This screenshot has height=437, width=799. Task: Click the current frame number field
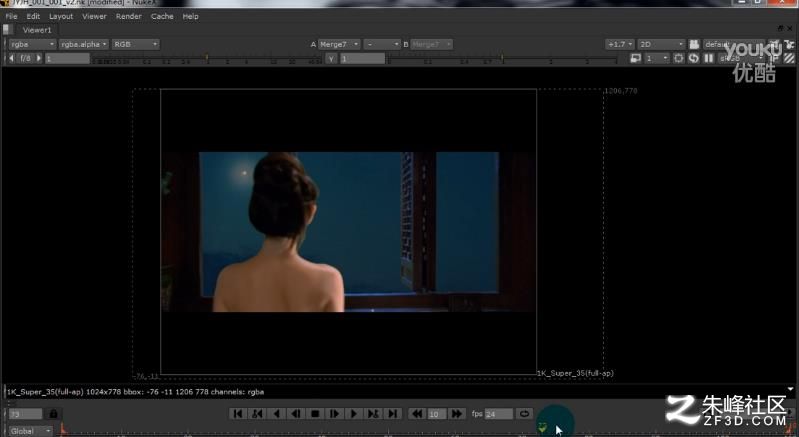[x=25, y=414]
